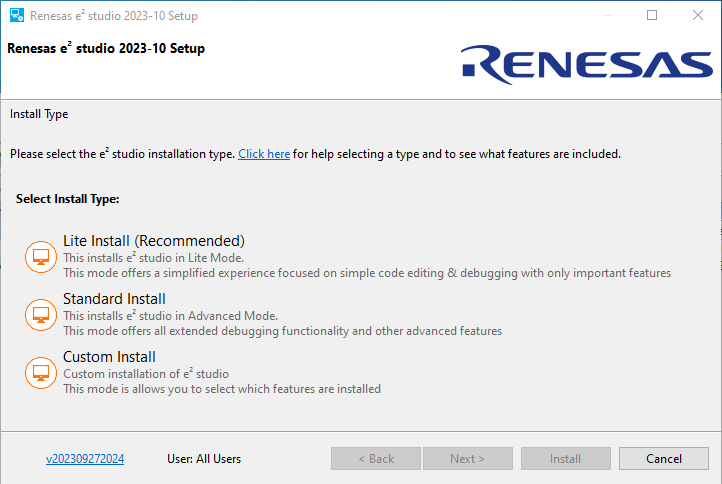Choose the Lite Install (Recommended) label
The image size is (722, 484).
(x=153, y=241)
